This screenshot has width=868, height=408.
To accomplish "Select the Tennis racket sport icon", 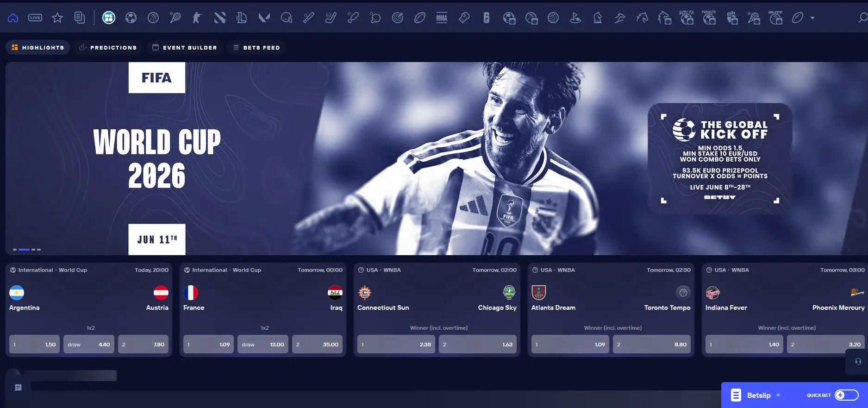I will pos(175,18).
